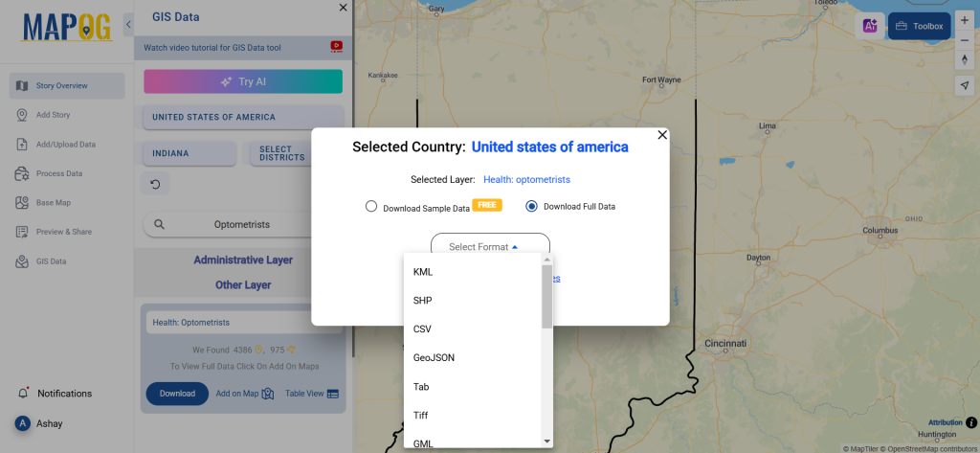980x453 pixels.
Task: Close the Selected Country dialog
Action: pyautogui.click(x=662, y=135)
